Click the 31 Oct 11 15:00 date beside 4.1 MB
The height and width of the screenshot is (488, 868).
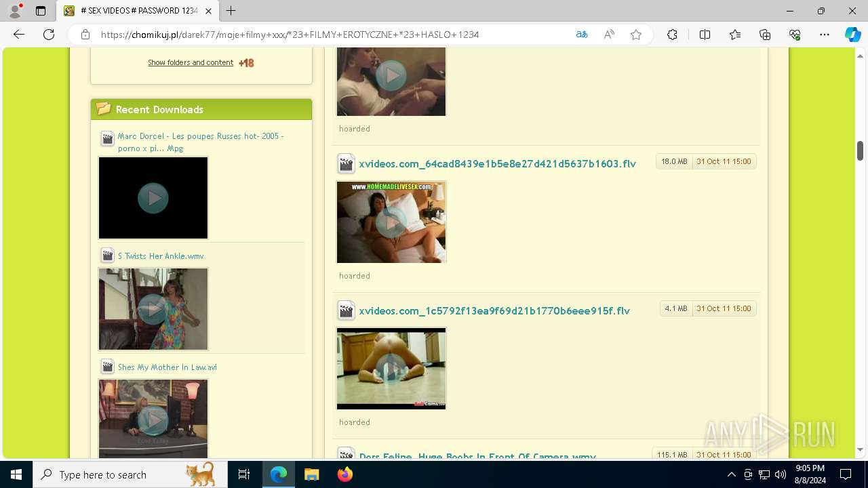click(x=724, y=308)
